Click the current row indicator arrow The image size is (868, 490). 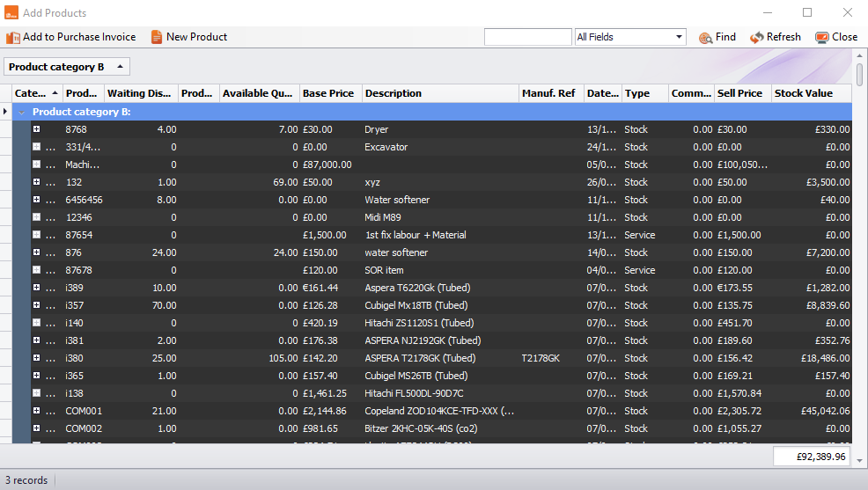(5, 112)
